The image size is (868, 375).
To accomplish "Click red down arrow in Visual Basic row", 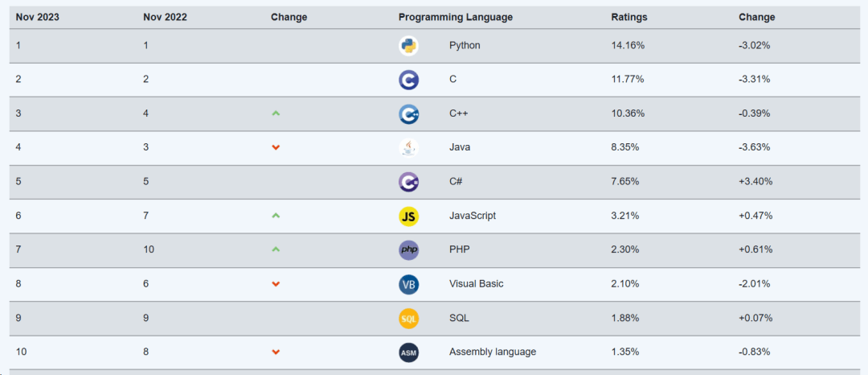I will click(x=276, y=284).
